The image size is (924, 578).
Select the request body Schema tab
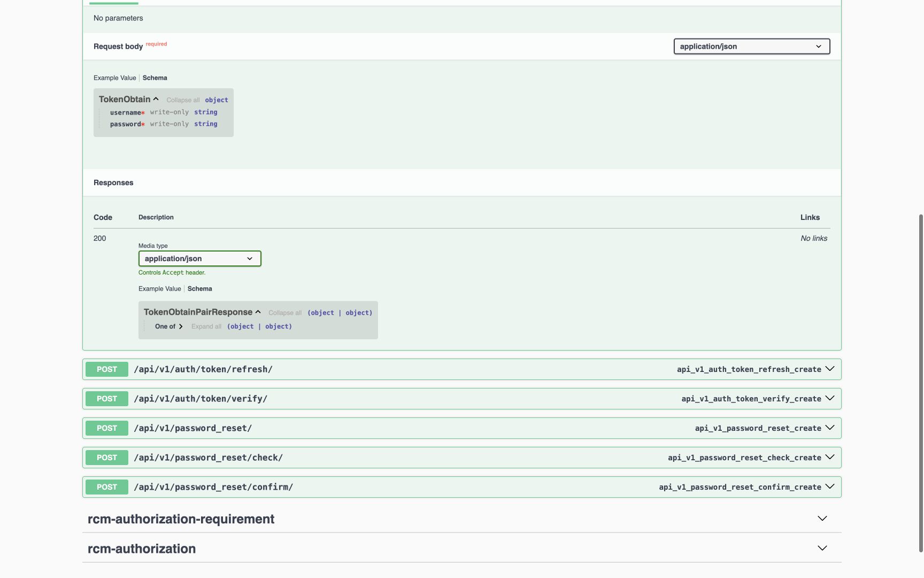[155, 78]
